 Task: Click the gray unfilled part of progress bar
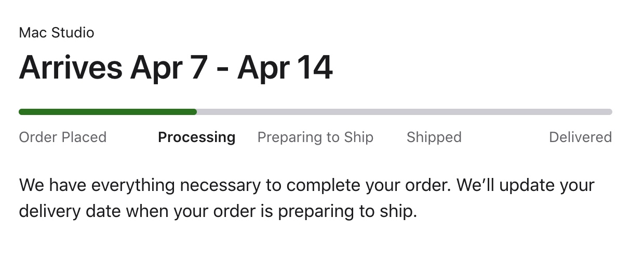[404, 111]
